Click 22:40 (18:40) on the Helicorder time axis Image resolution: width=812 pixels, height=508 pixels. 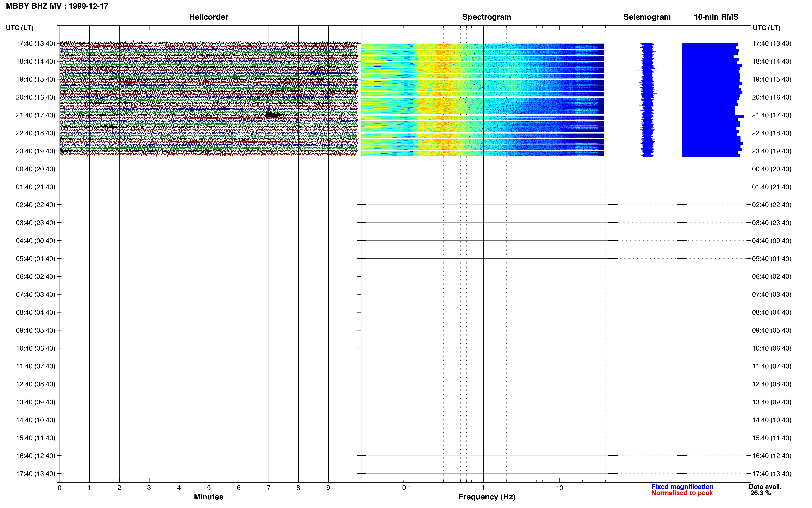click(35, 133)
